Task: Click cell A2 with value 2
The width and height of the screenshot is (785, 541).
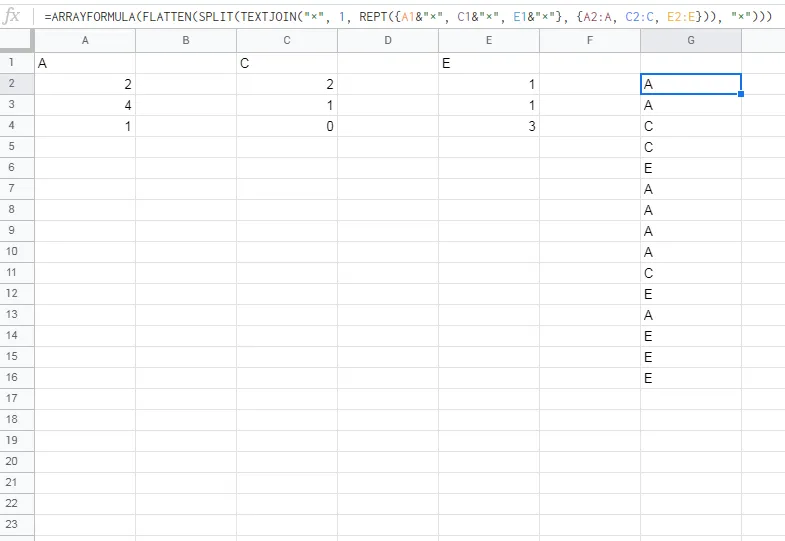Action: click(85, 84)
